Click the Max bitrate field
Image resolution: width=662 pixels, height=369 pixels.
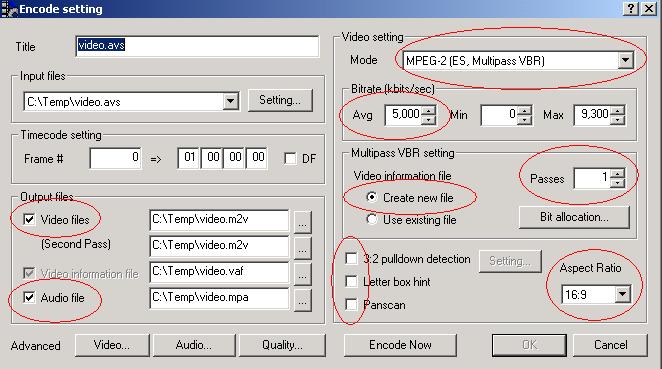point(592,114)
